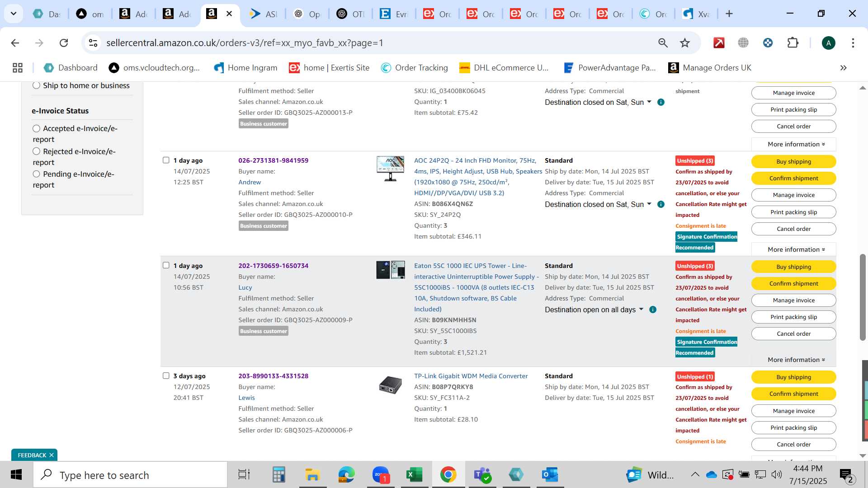
Task: Open site information icon in address bar
Action: click(x=93, y=43)
